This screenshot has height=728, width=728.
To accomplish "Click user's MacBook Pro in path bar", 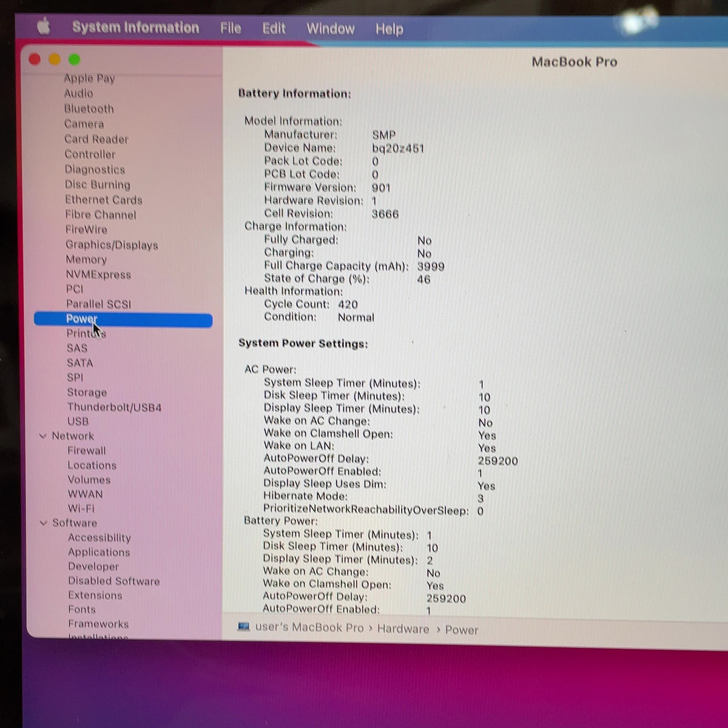I will (309, 627).
